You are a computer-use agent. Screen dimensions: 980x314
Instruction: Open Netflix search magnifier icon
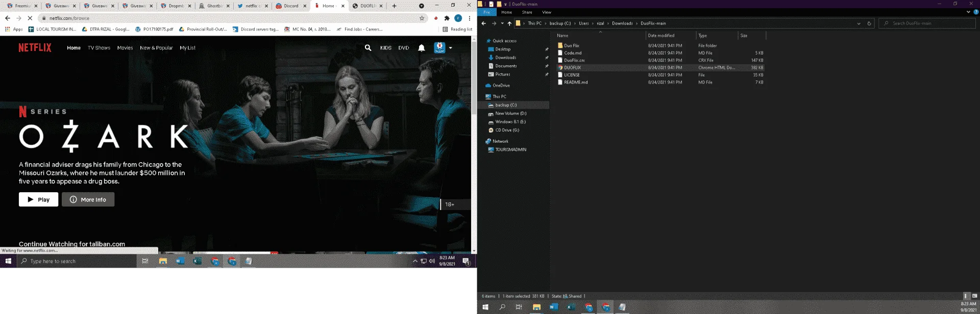[368, 48]
